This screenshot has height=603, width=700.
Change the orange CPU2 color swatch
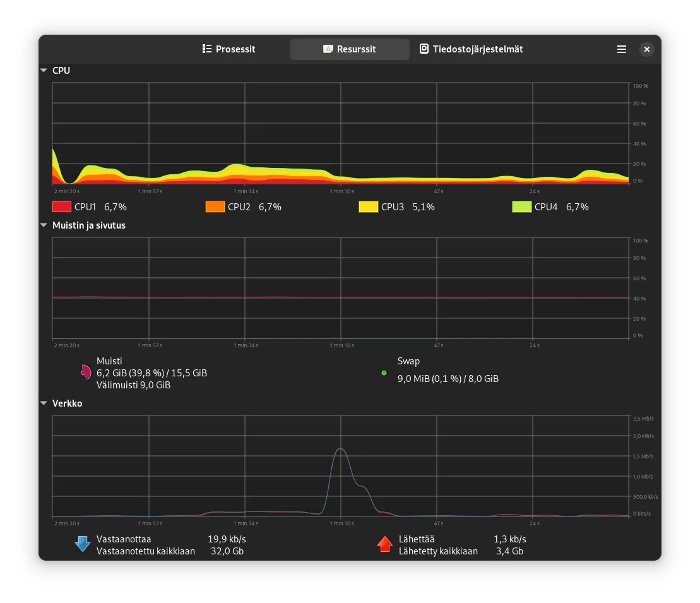tap(215, 207)
